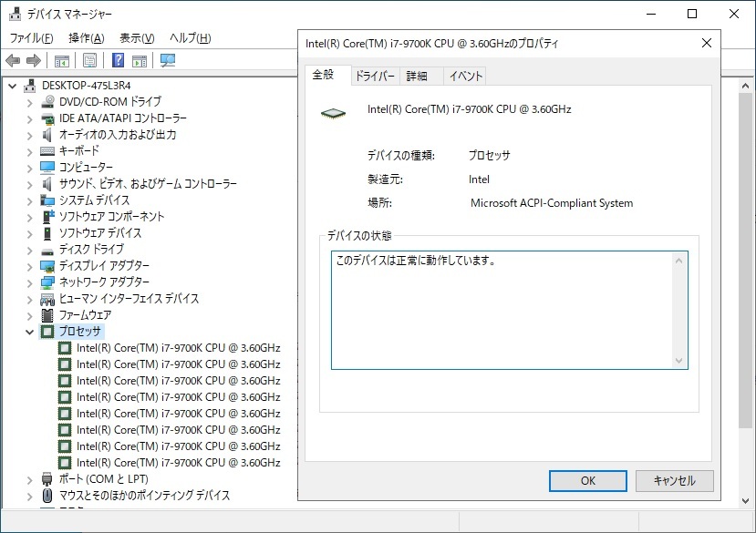Collapse the DESKTOP-475L3R4 root node
The width and height of the screenshot is (756, 533).
pos(13,87)
